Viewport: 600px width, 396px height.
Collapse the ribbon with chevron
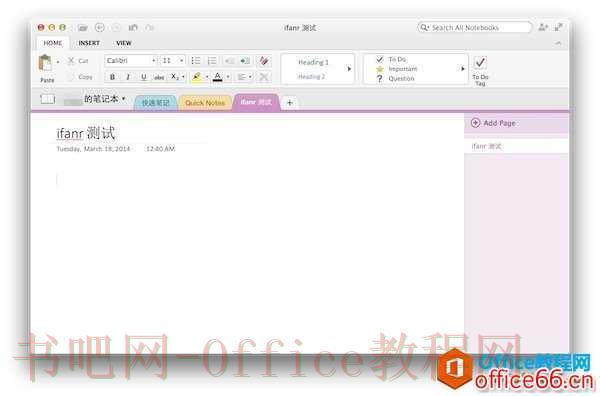[559, 43]
